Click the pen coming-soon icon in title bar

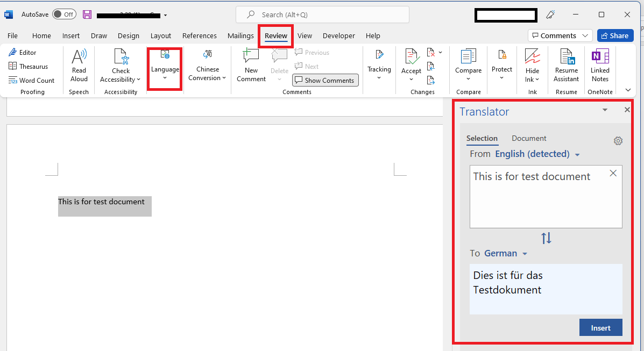tap(550, 15)
